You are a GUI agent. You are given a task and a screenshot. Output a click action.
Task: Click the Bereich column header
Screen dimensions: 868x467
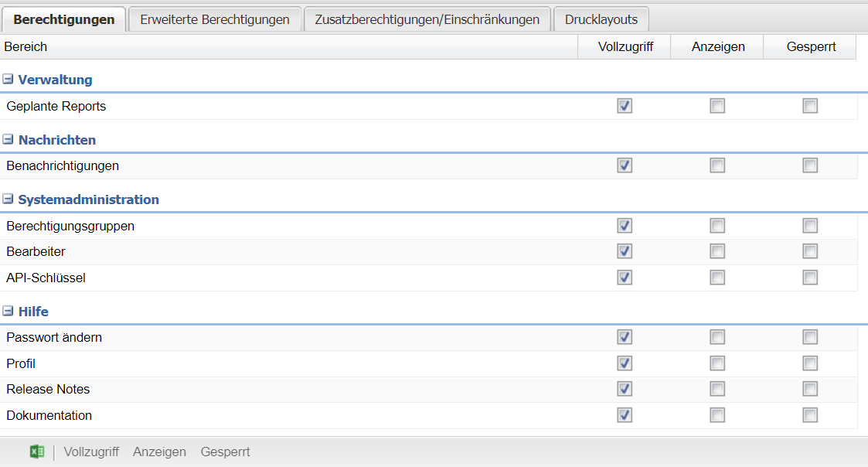[x=26, y=46]
